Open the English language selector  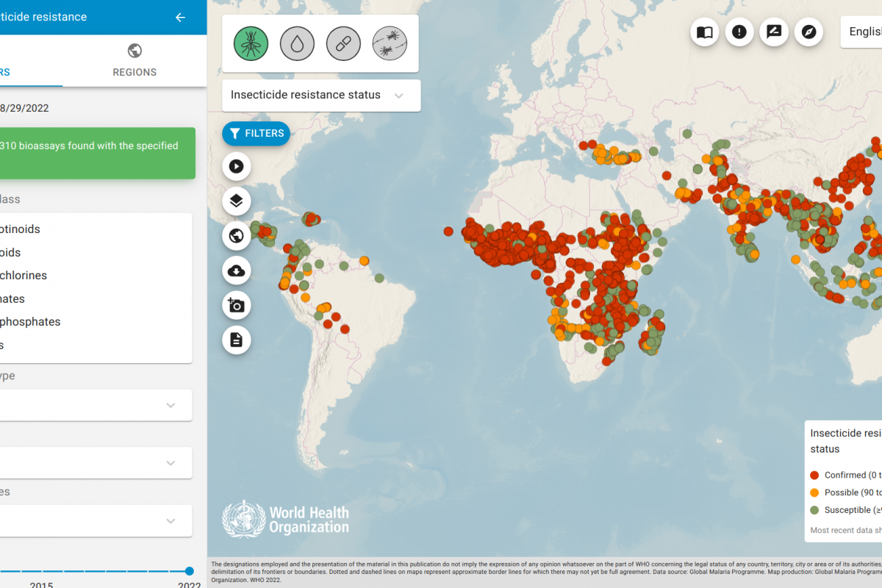click(x=864, y=32)
